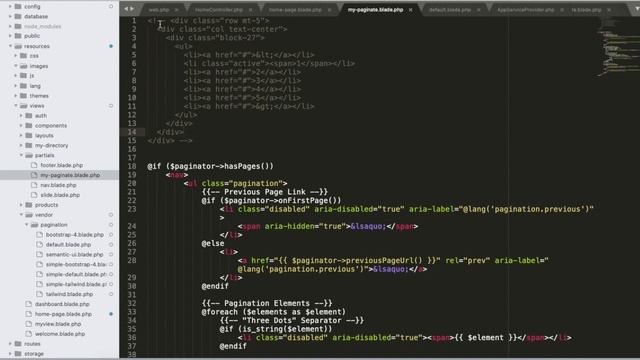This screenshot has height=360, width=640.
Task: Expand the routes folder arrow
Action: pyautogui.click(x=10, y=344)
